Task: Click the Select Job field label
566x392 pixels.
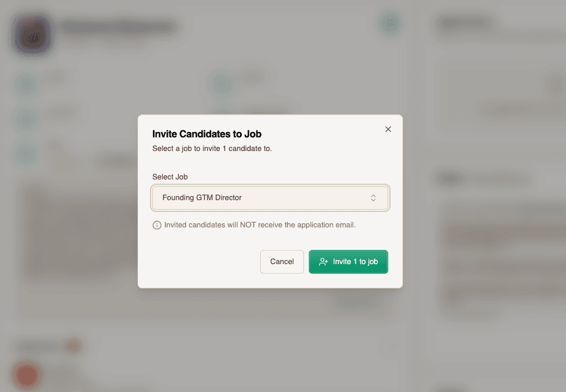Action: (170, 177)
